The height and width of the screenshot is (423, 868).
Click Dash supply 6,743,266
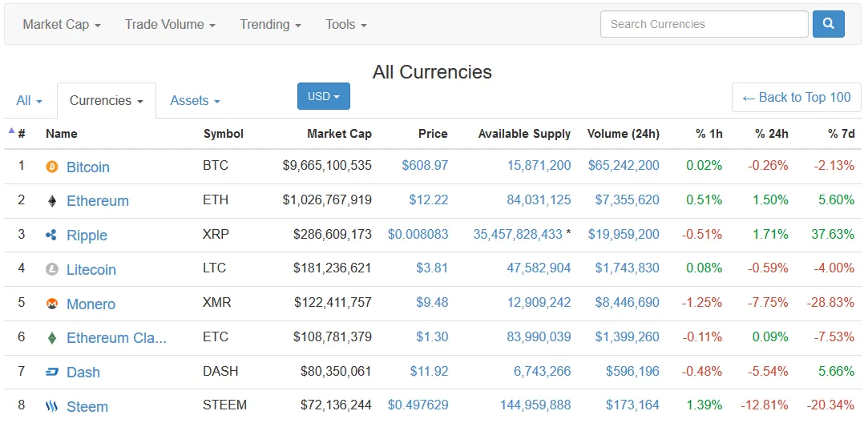(x=542, y=371)
